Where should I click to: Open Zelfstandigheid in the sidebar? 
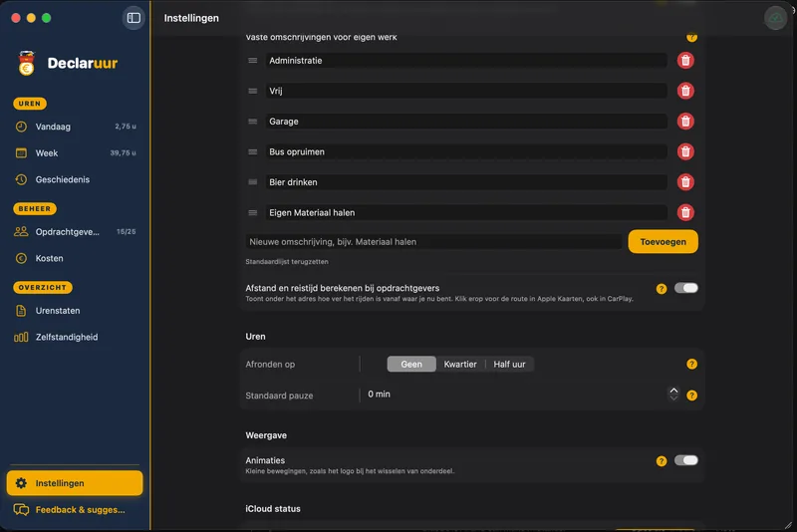point(75,337)
